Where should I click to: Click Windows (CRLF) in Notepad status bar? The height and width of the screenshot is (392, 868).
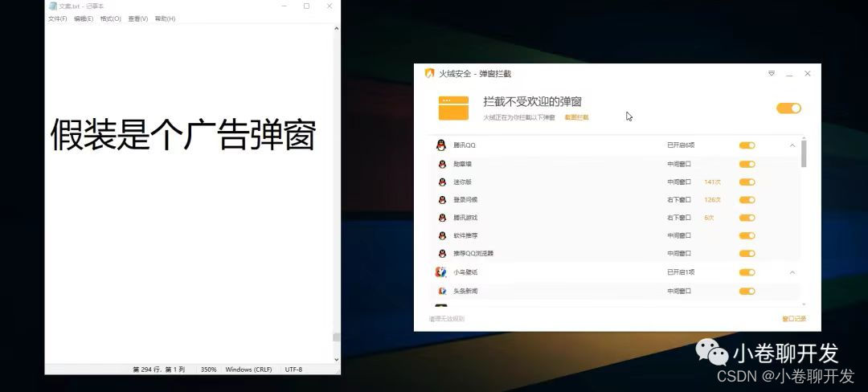click(x=248, y=370)
